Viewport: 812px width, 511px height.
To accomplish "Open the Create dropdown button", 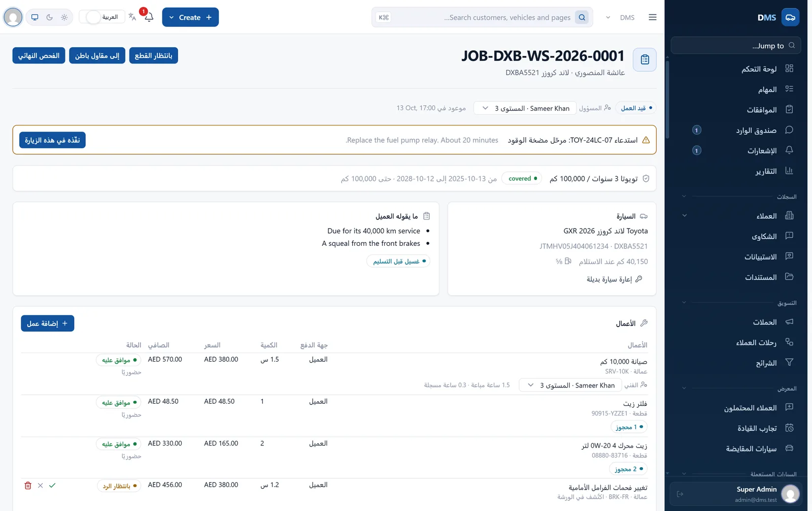I will tap(190, 17).
